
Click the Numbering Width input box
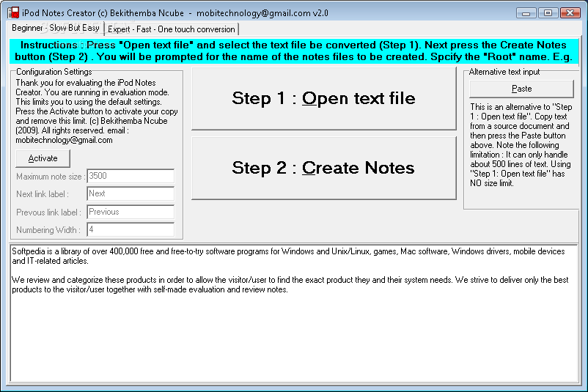click(x=131, y=229)
